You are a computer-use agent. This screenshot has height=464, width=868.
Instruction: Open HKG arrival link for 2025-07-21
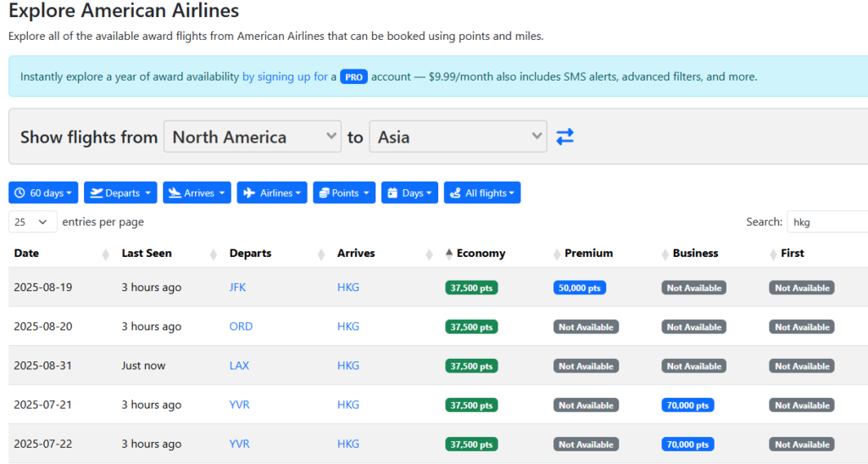348,405
